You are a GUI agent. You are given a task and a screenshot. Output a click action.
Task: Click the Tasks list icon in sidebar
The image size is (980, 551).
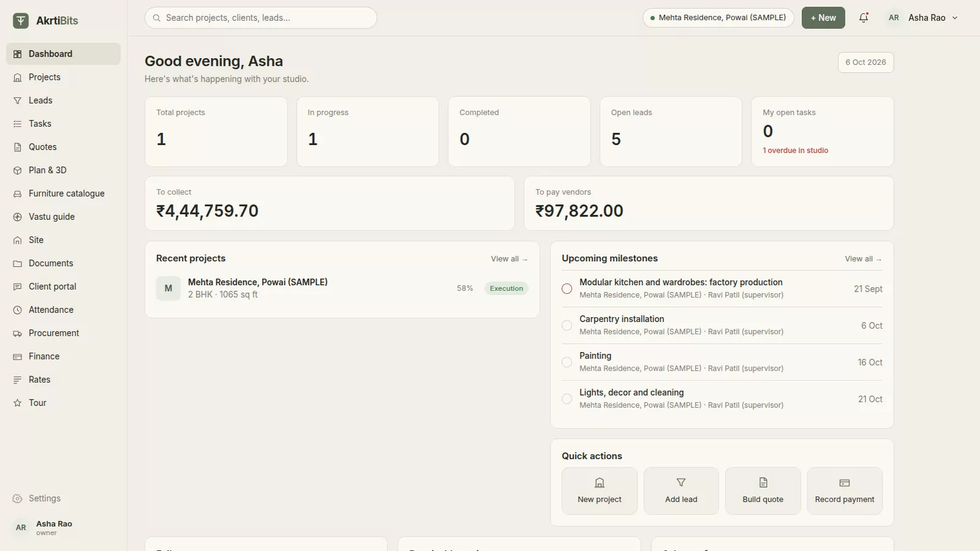[18, 124]
